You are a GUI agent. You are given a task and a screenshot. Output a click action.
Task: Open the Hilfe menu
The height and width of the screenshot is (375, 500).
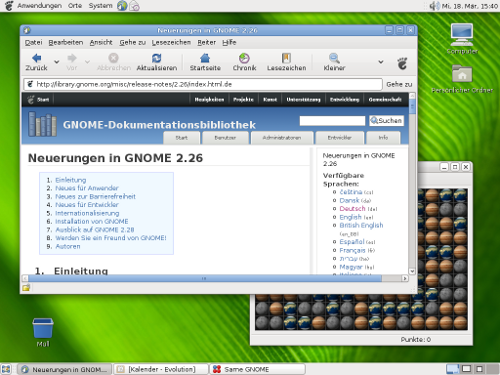[x=229, y=42]
